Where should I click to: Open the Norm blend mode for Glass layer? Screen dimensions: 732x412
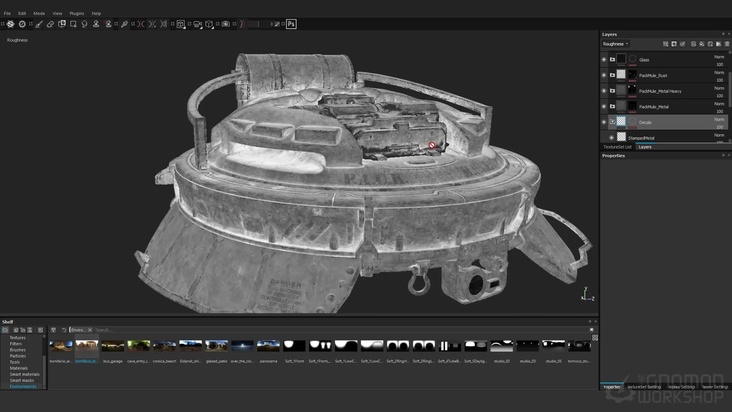point(719,57)
